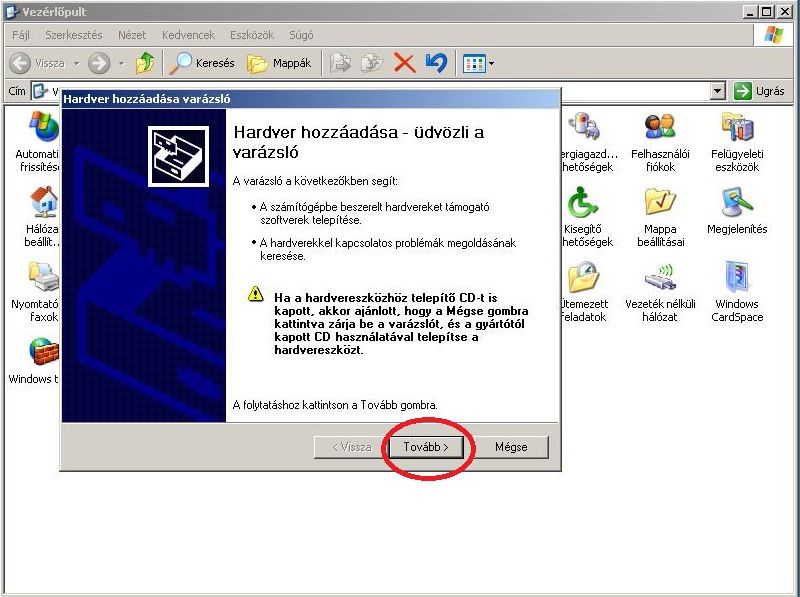Screen dimensions: 800x597
Task: Click the red X delete toolbar icon
Action: coord(404,63)
